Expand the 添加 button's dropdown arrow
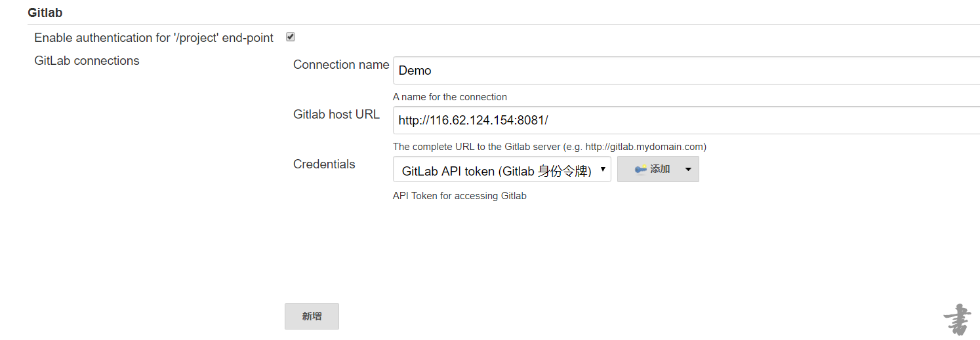This screenshot has width=980, height=340. click(x=688, y=169)
